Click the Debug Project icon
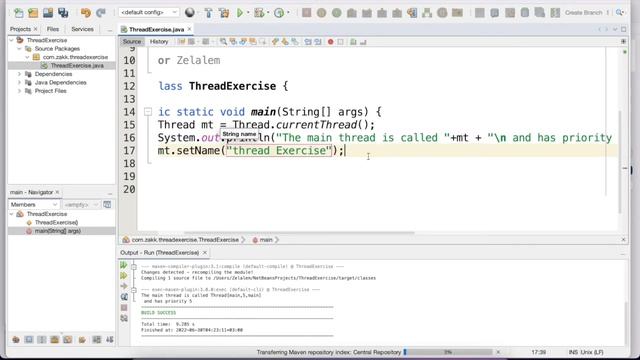This screenshot has width=640, height=360. coord(259,13)
